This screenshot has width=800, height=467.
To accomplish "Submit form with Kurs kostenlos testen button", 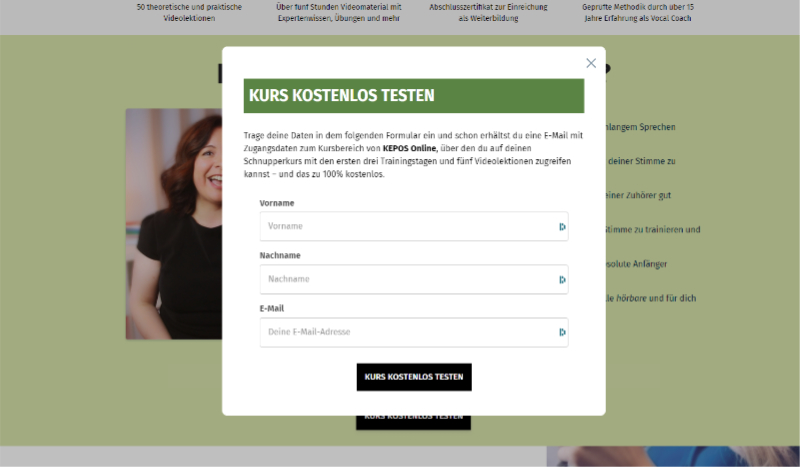I will (x=414, y=377).
